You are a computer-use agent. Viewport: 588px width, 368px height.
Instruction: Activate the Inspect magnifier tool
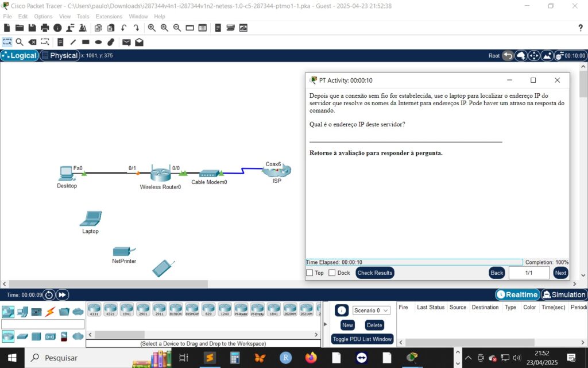(20, 42)
